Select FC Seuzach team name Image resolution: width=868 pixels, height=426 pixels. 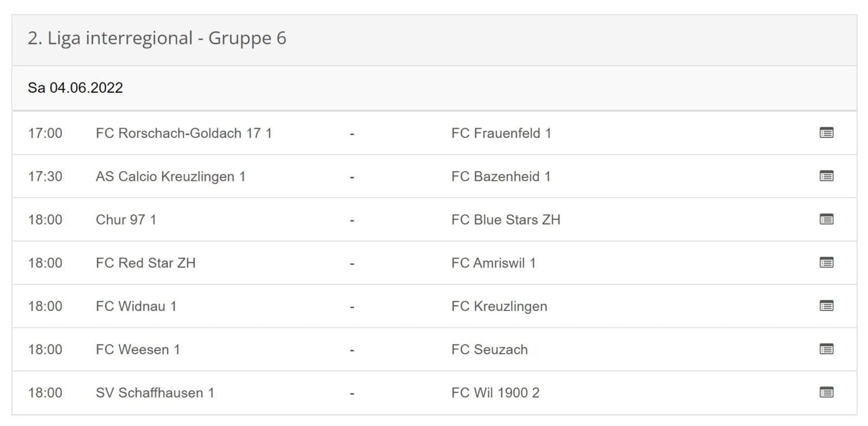pyautogui.click(x=489, y=349)
